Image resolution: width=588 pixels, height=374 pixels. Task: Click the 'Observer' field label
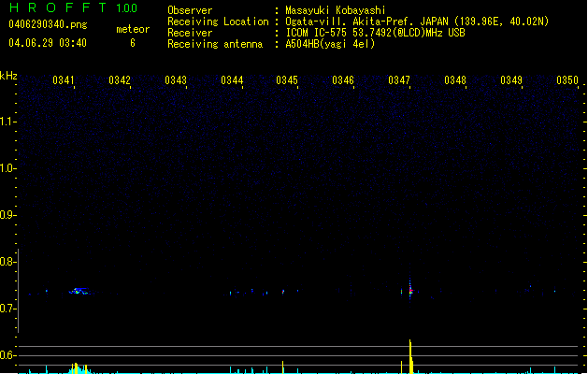190,10
